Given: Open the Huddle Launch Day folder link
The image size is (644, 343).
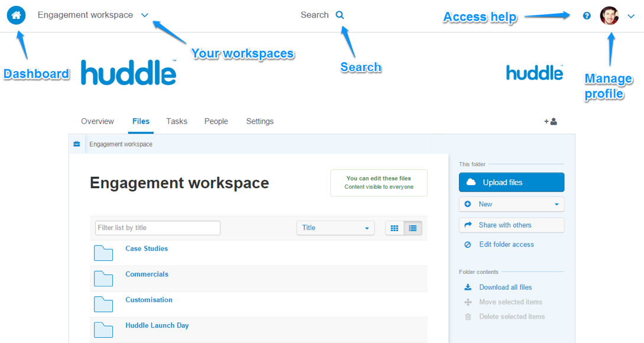Looking at the screenshot, I should coord(157,325).
